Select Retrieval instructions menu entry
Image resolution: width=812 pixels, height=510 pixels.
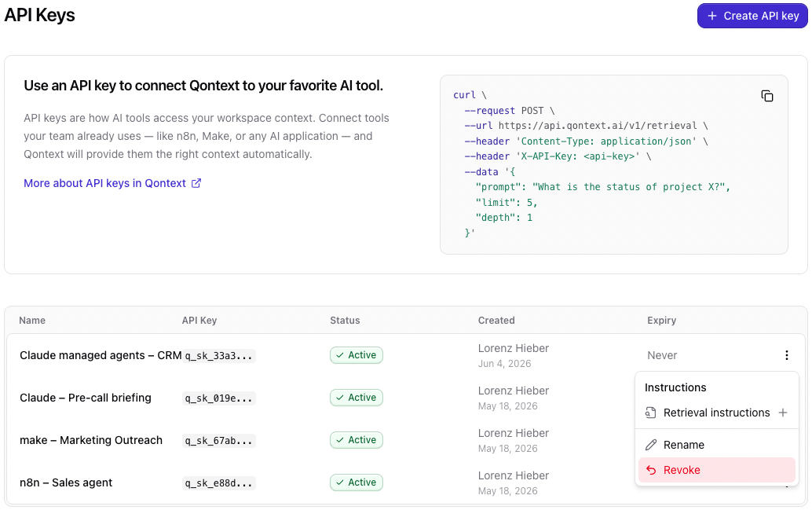pos(717,413)
